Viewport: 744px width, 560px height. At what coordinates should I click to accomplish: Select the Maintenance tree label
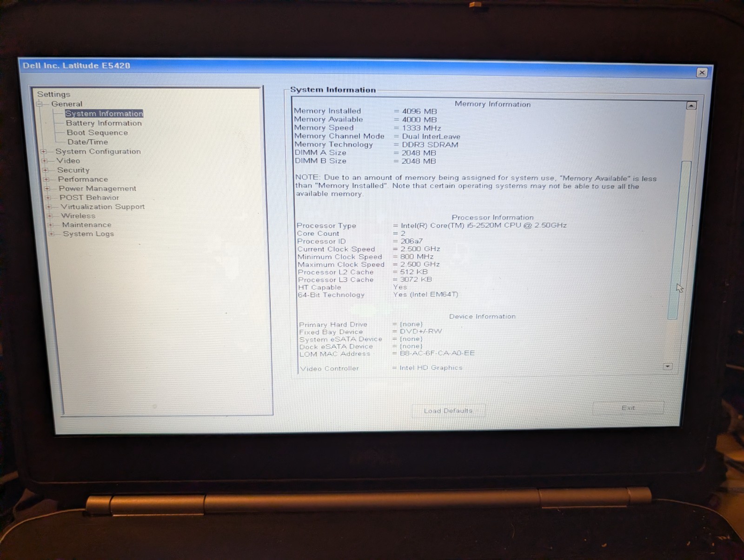[87, 225]
